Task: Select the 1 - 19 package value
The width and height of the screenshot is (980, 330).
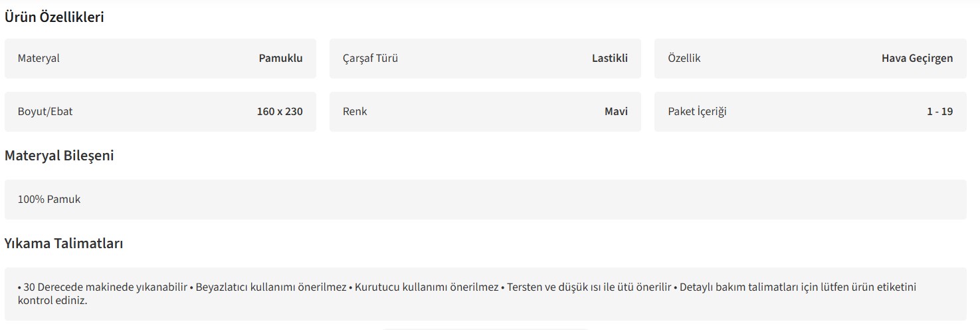Action: click(939, 112)
